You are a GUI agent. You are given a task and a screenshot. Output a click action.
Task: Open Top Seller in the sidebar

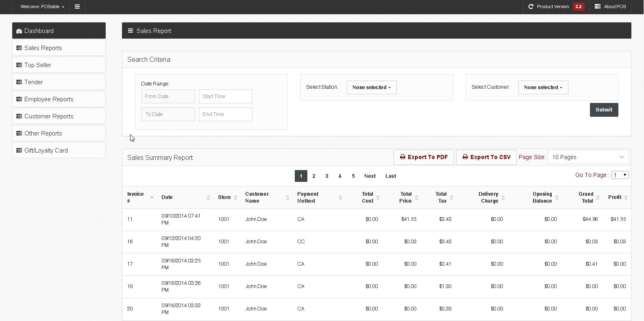59,65
